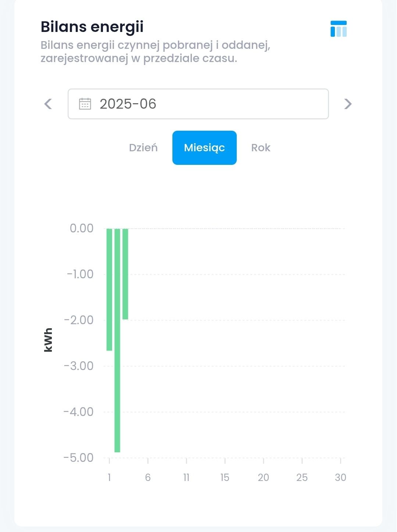This screenshot has width=397, height=532.
Task: Go to next month arrow
Action: click(348, 104)
